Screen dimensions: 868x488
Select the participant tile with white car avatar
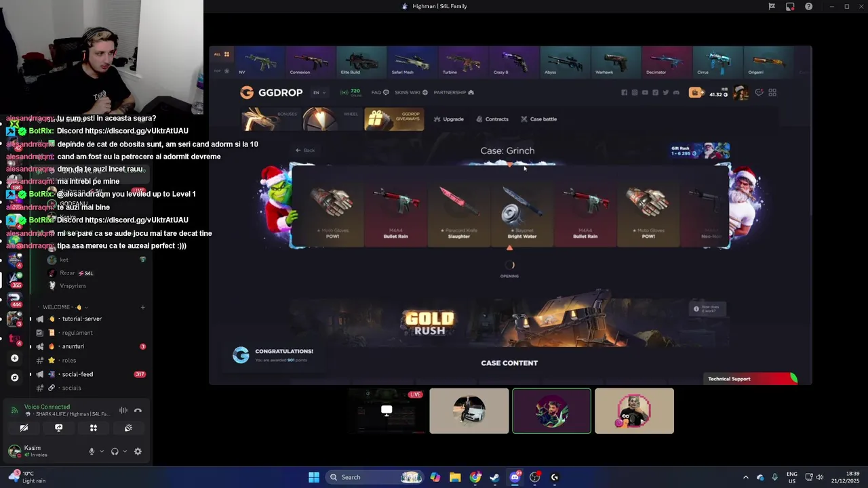click(469, 411)
